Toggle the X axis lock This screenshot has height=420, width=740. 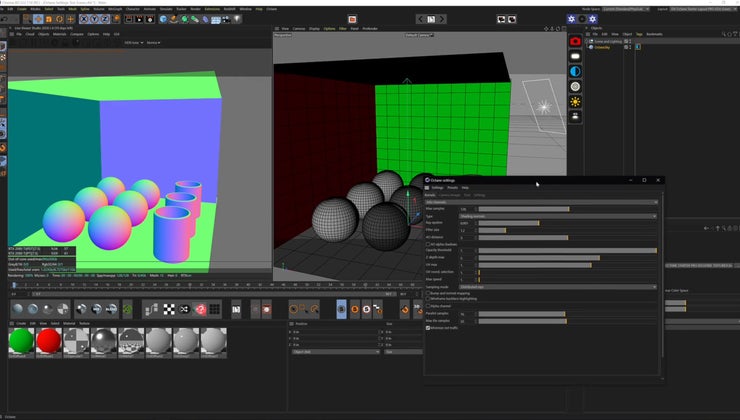pos(84,19)
